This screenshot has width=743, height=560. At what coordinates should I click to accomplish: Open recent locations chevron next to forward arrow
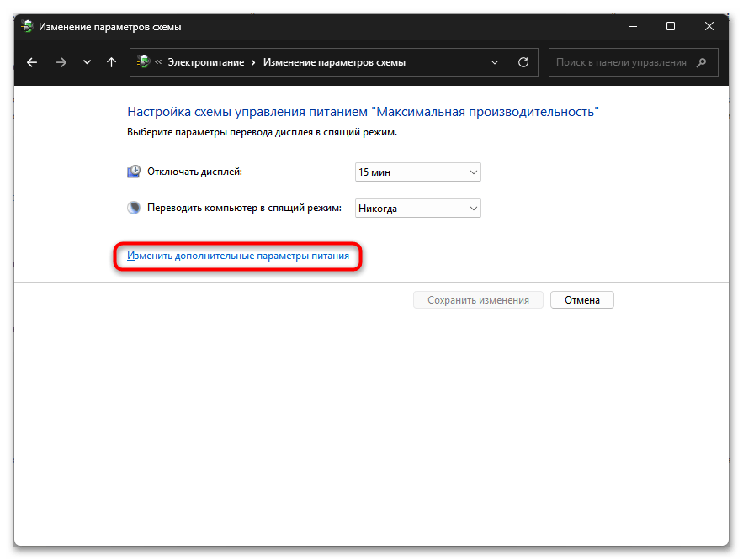coord(87,62)
